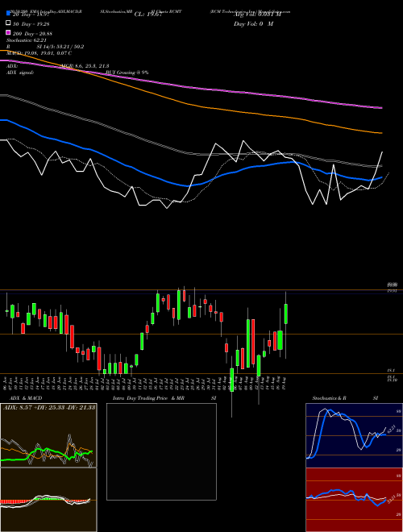403x532 pixels.
Task: Open the blue Stochastics mini chart
Action: pyautogui.click(x=354, y=435)
